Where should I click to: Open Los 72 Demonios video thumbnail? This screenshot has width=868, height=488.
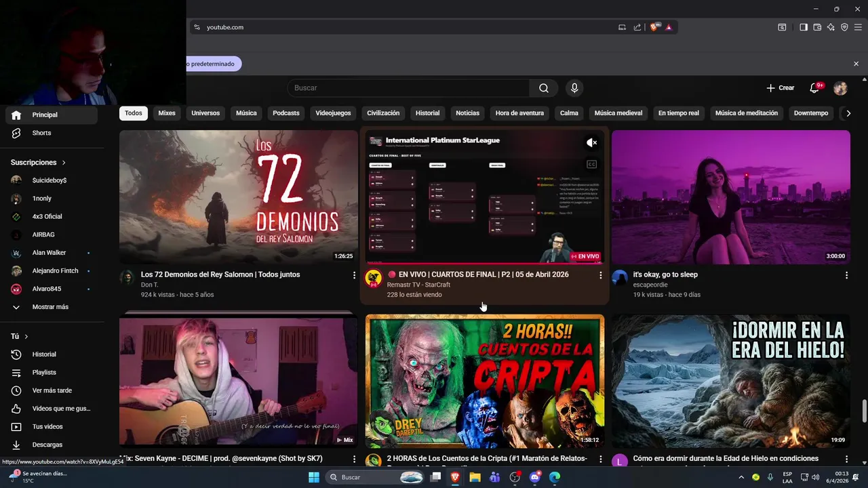click(239, 197)
